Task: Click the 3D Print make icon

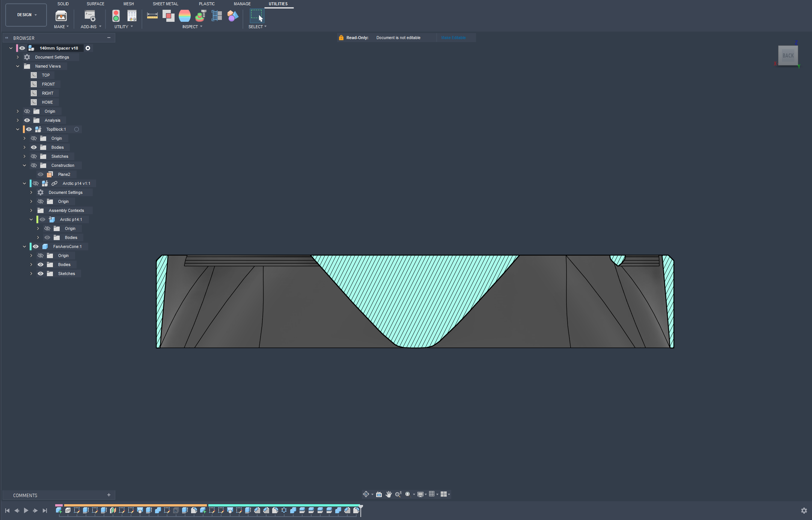Action: (x=61, y=16)
